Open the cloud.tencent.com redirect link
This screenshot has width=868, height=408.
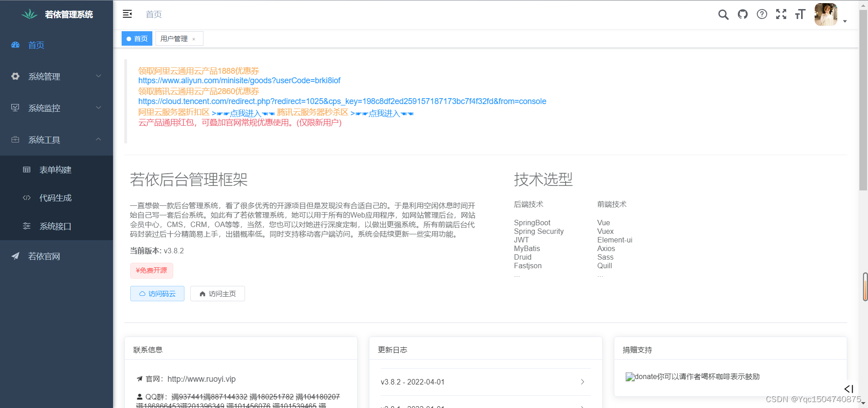tap(342, 101)
